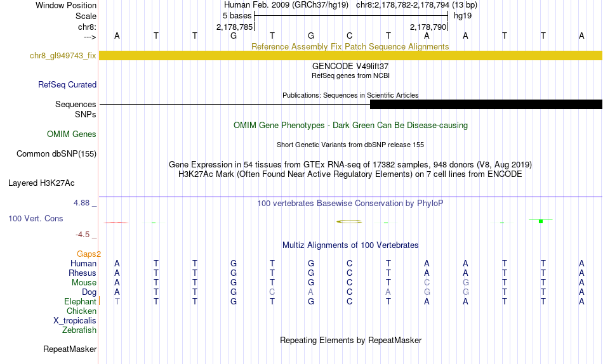Click the Reference Assembly Fix Patch title
This screenshot has width=603, height=364.
pos(350,46)
